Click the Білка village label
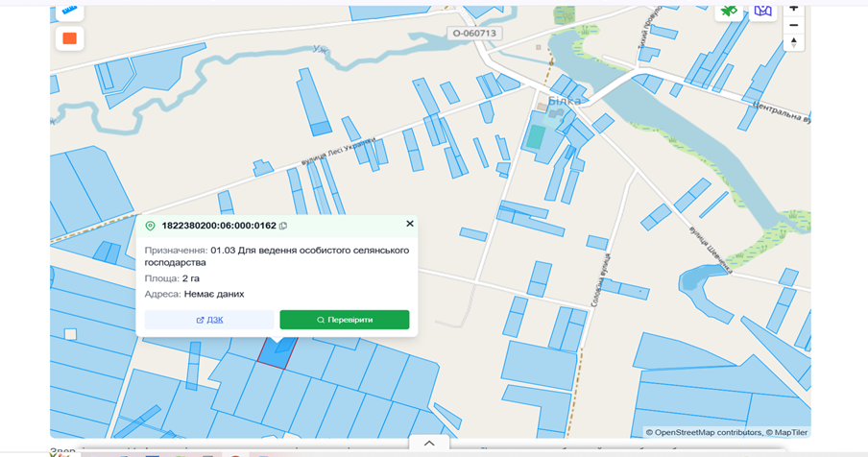The image size is (868, 457). 564,101
